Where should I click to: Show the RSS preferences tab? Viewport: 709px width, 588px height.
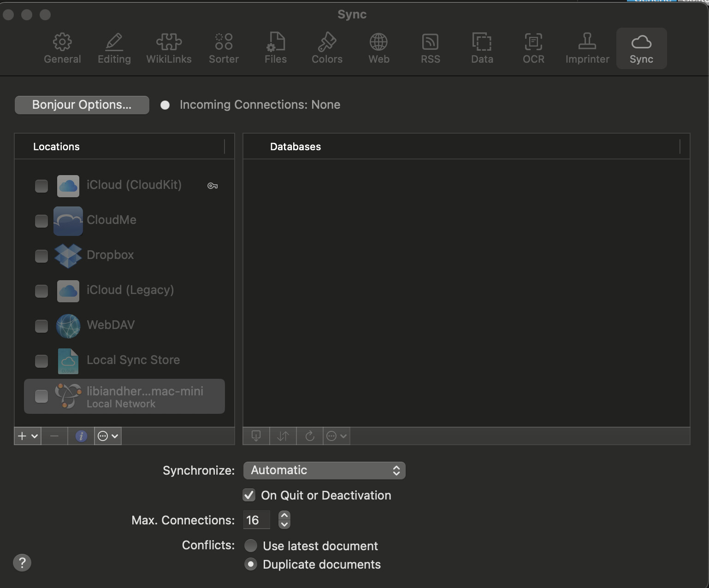(x=431, y=48)
